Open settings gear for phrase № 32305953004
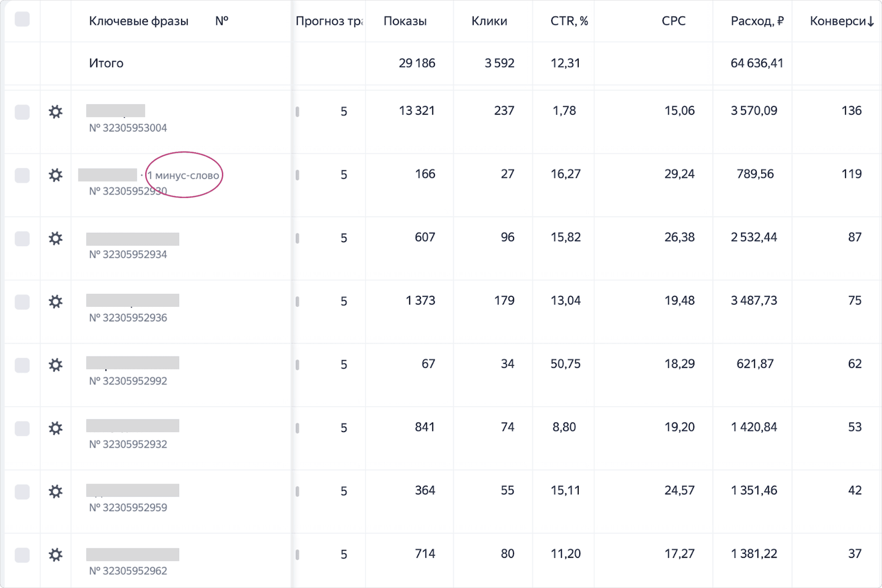Screen dimensions: 882x588 pos(56,112)
